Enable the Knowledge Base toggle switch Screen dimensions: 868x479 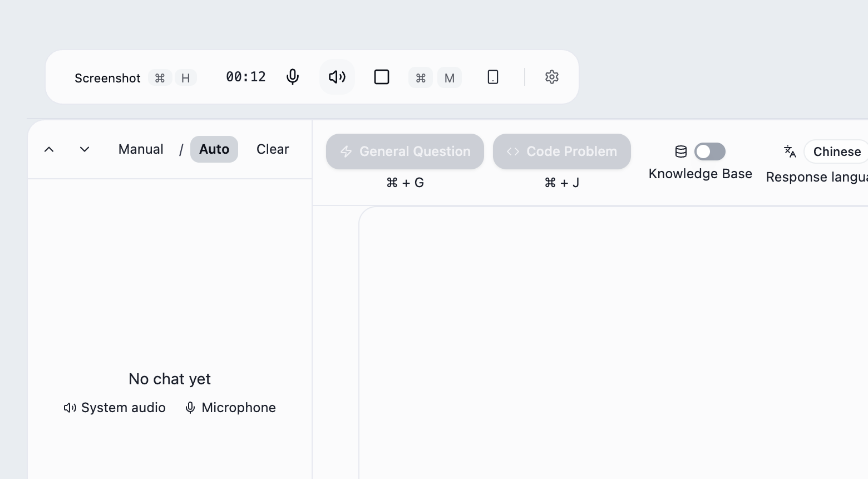click(x=710, y=151)
